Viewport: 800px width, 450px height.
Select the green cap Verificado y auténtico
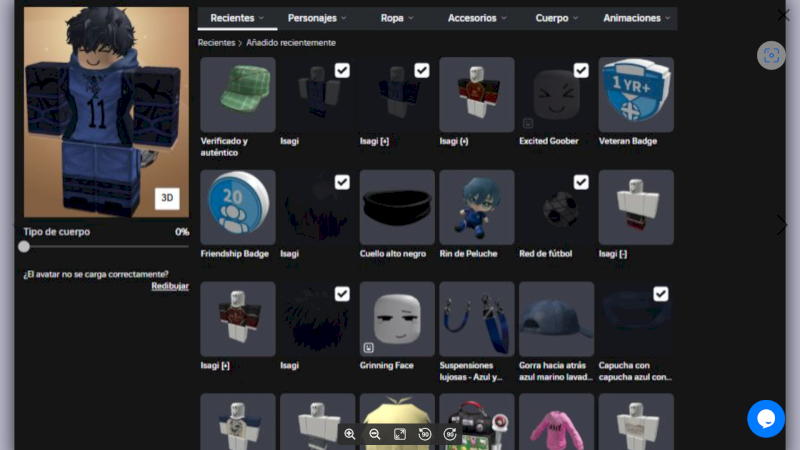pos(238,95)
